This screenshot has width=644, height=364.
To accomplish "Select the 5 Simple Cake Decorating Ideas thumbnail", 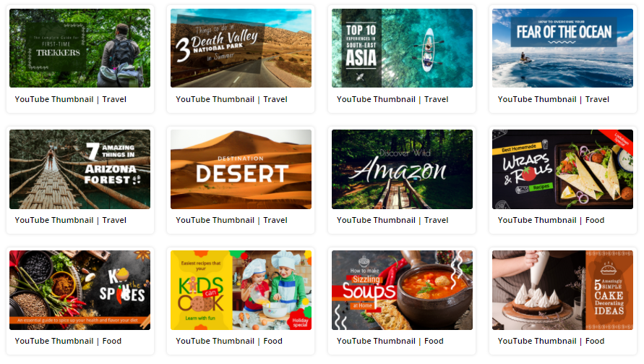I will pyautogui.click(x=562, y=290).
